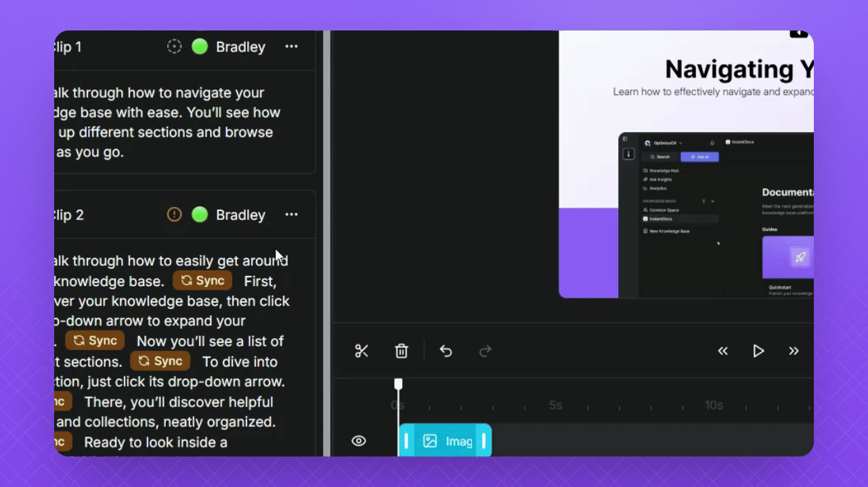Skip backward with the rewind button
Screen dimensions: 868x487
point(723,351)
